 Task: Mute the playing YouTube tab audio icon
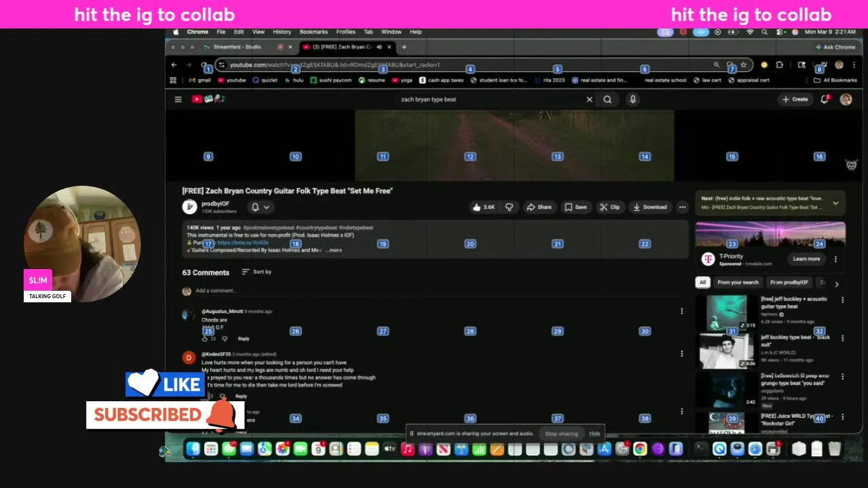point(379,47)
